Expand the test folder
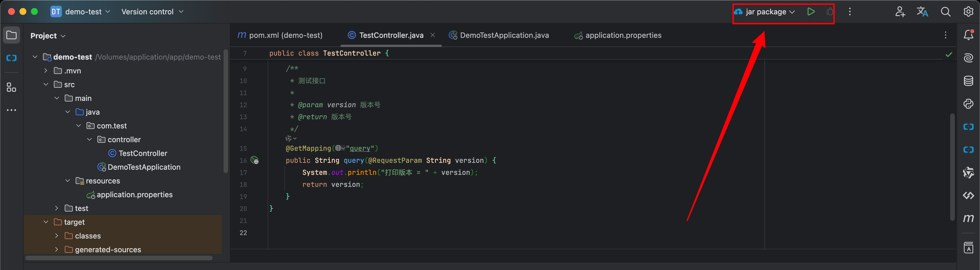The height and width of the screenshot is (270, 980). 57,208
